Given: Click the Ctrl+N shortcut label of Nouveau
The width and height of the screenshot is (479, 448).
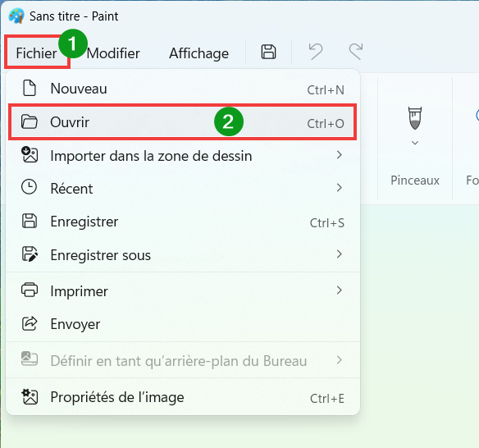Looking at the screenshot, I should tap(326, 90).
